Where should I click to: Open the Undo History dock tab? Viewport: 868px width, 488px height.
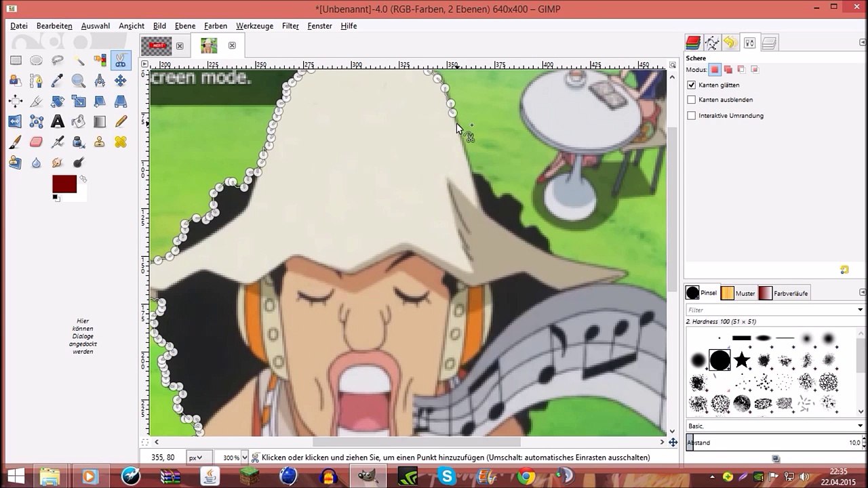[730, 43]
